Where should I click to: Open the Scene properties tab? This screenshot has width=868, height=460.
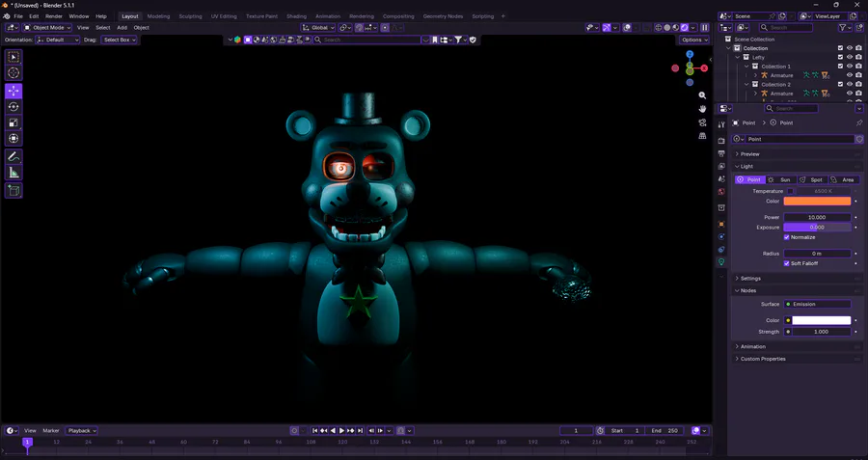point(721,178)
